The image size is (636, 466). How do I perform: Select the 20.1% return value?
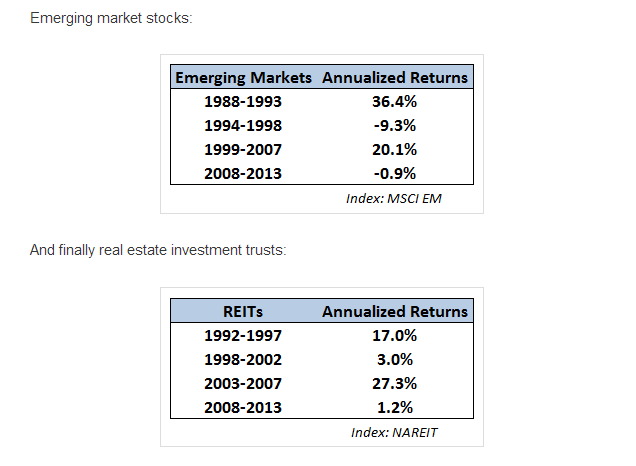pyautogui.click(x=394, y=149)
